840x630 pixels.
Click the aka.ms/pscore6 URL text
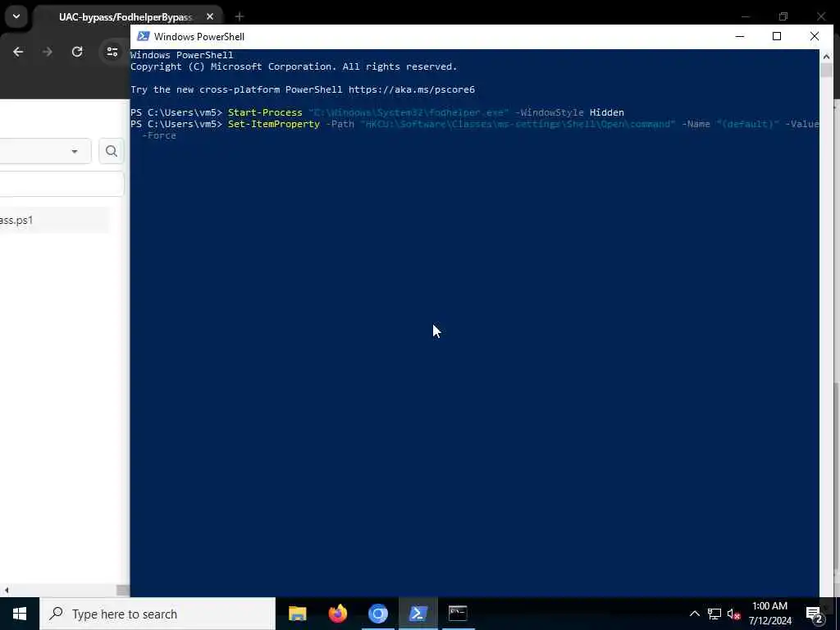pyautogui.click(x=412, y=89)
